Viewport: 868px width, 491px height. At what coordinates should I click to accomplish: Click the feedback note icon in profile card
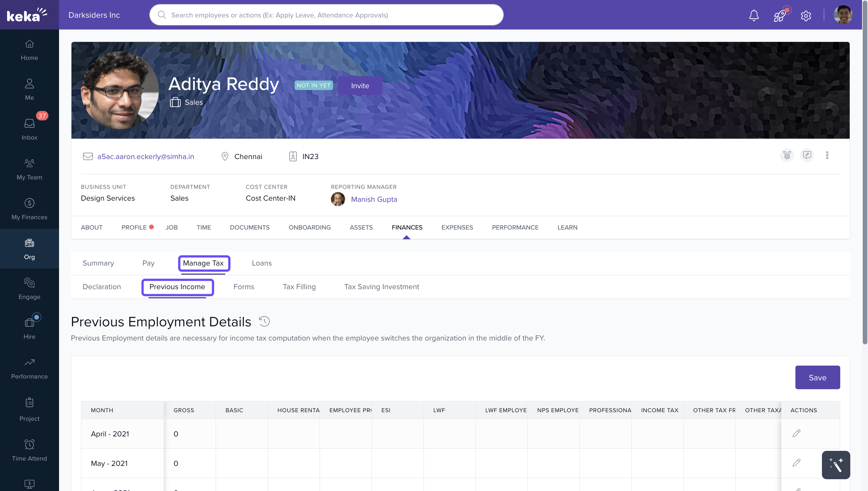click(x=807, y=155)
